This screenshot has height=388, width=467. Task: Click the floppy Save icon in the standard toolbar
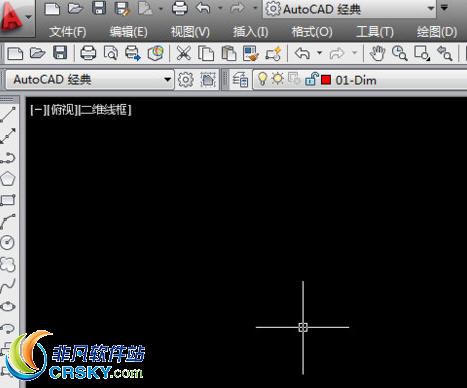pyautogui.click(x=60, y=53)
